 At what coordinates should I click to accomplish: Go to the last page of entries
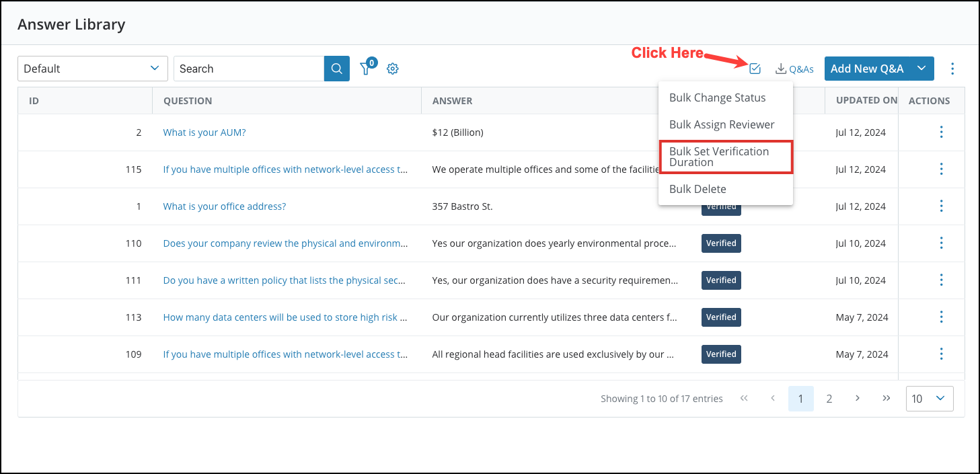pyautogui.click(x=886, y=398)
